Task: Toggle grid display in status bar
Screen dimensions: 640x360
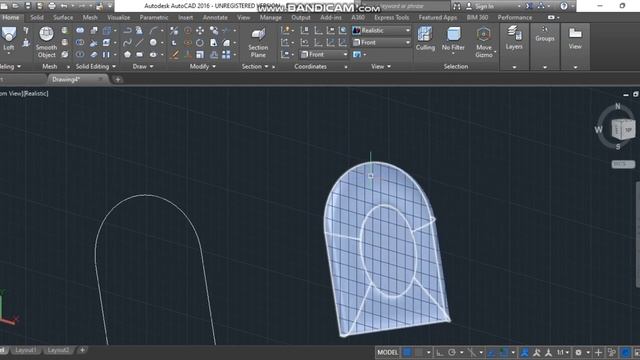Action: tap(407, 352)
